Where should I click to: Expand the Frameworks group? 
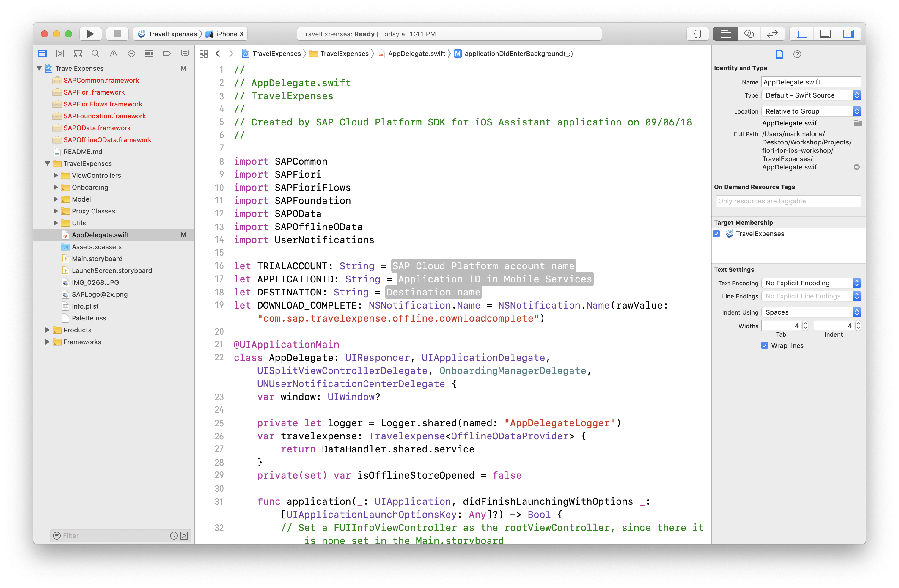click(48, 342)
